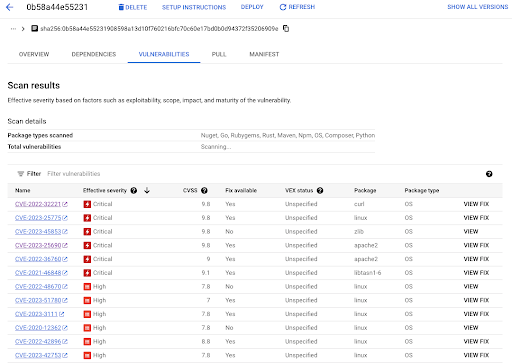
Task: Click VIEW FIX for CVE-2023-3111
Action: click(x=476, y=314)
